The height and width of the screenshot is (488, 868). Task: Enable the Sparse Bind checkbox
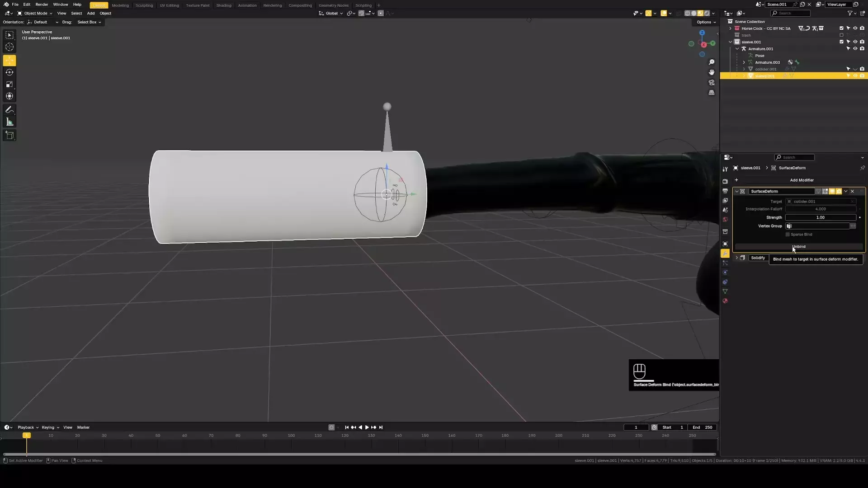(788, 235)
